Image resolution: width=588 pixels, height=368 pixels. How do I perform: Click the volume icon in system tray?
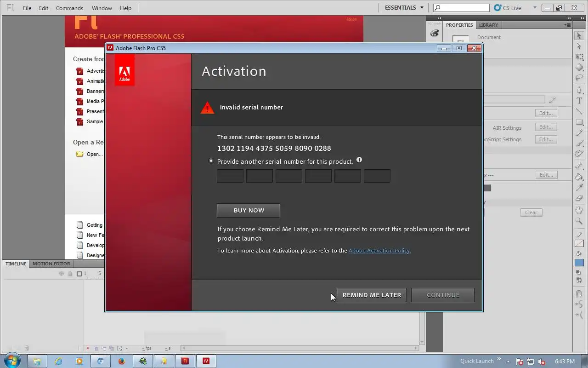point(542,362)
